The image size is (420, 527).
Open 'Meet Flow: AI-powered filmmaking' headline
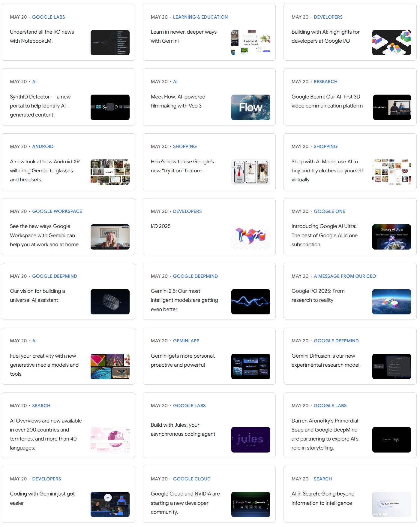(178, 101)
